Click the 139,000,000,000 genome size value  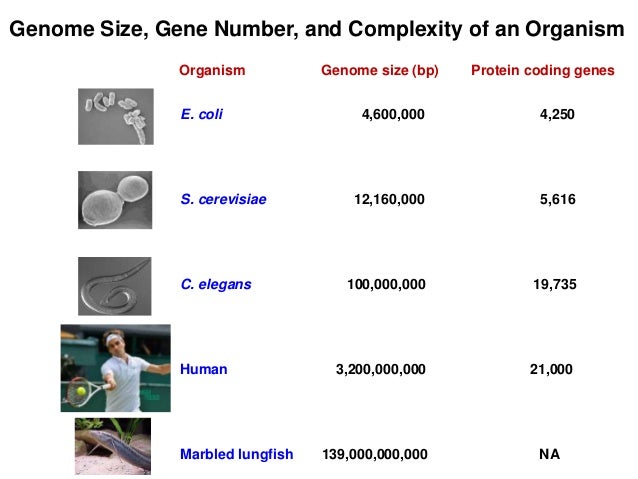375,454
